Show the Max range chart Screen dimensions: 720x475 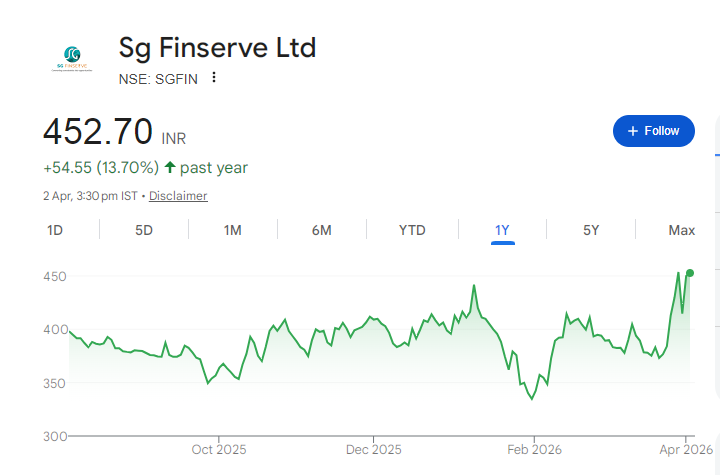click(x=681, y=230)
